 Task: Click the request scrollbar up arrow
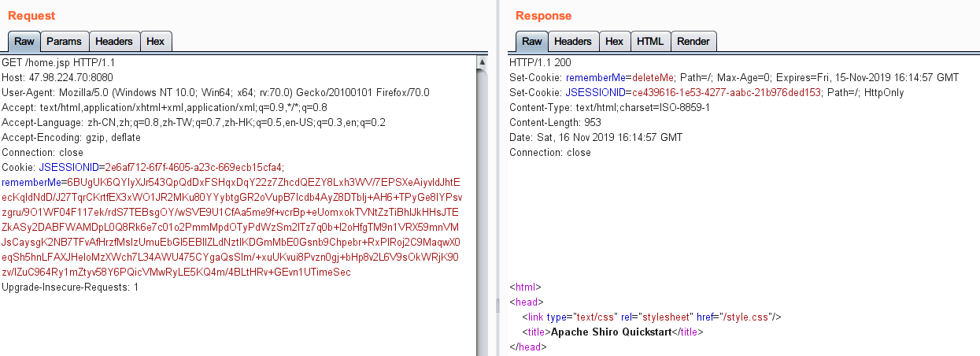tap(483, 62)
